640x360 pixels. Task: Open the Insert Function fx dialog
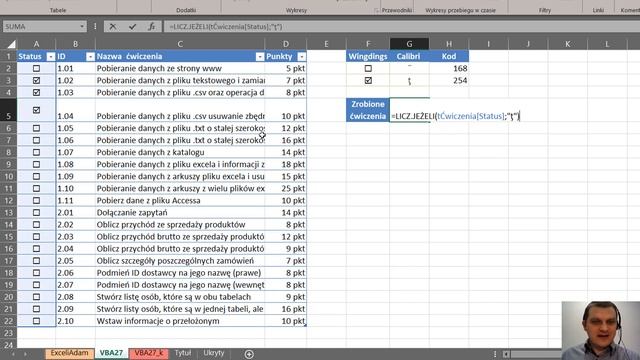click(x=151, y=27)
